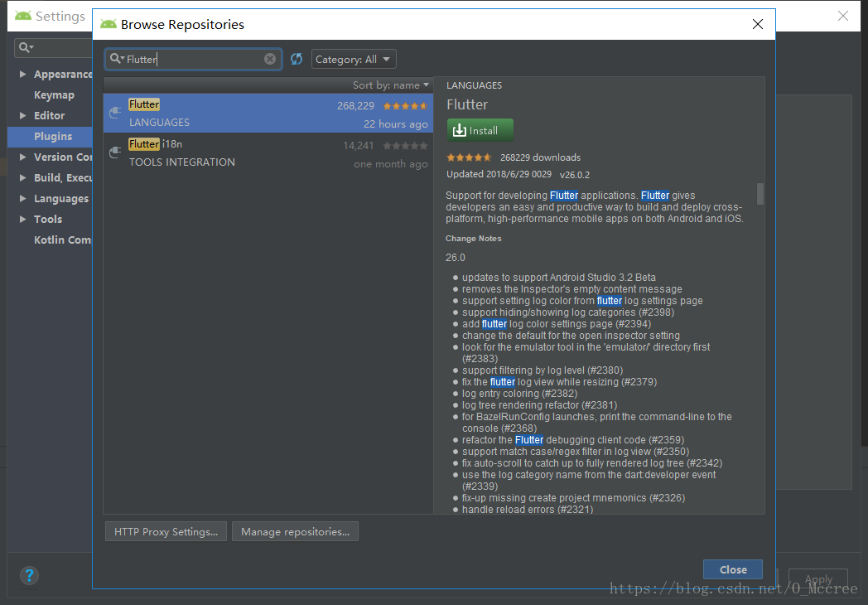The image size is (868, 605).
Task: Click the Flutter rating stars in details panel
Action: pos(469,157)
